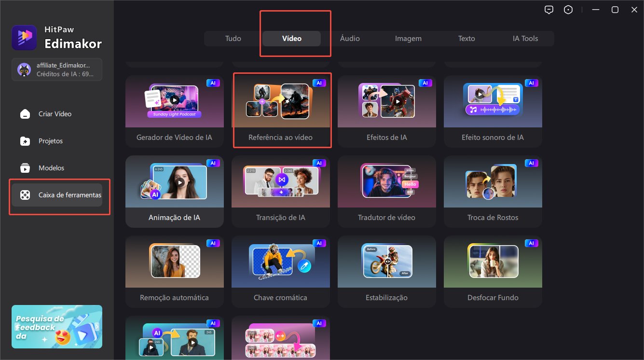Open the Projetos folder in sidebar
Viewport: 644px width, 360px height.
tap(51, 141)
